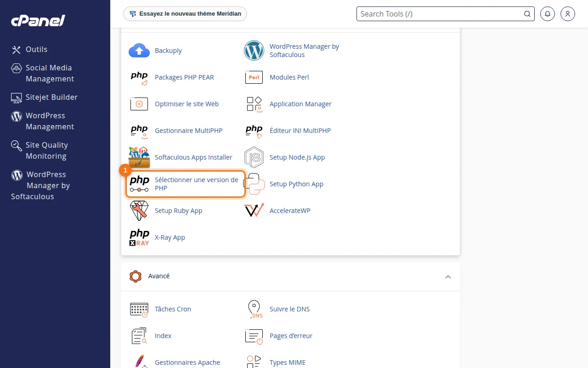Open the Sélectionner une version de PHP link
588x368 pixels.
(197, 184)
